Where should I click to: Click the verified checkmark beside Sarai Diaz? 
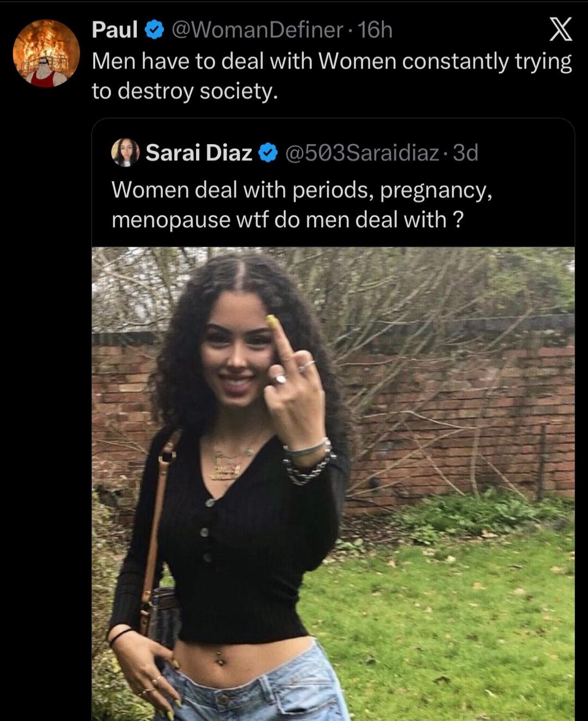266,154
